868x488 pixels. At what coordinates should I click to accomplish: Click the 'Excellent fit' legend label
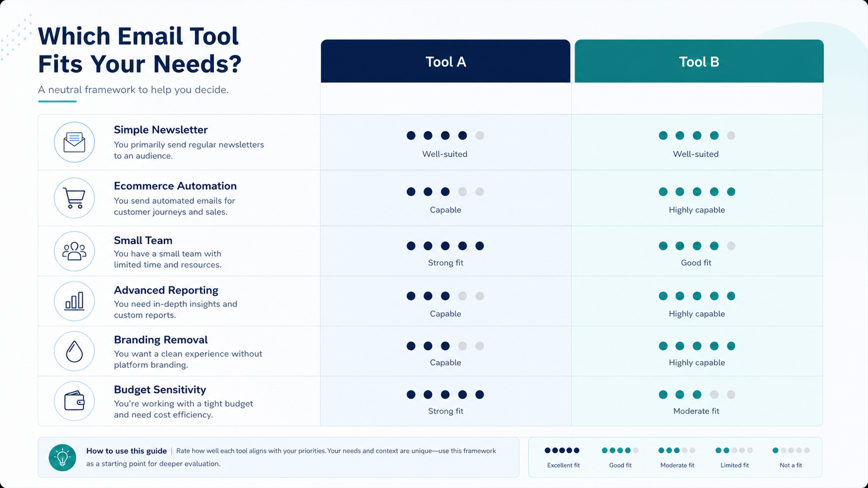click(x=563, y=465)
